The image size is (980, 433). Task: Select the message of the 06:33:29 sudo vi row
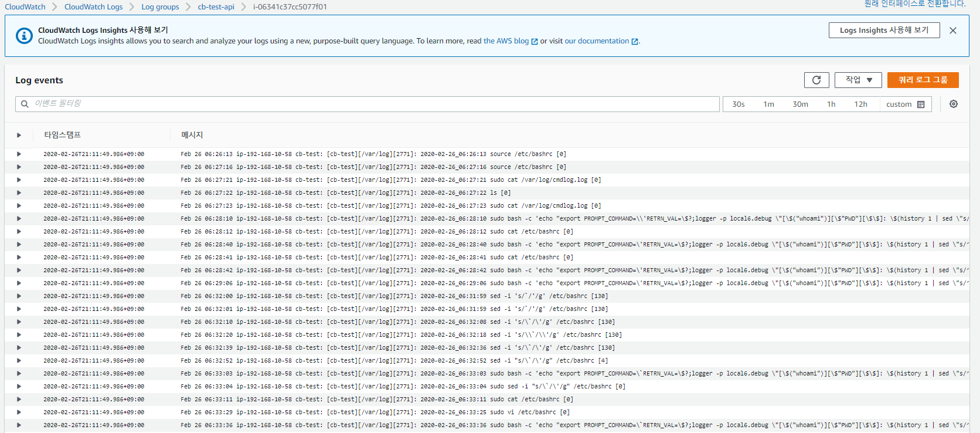tap(375, 412)
